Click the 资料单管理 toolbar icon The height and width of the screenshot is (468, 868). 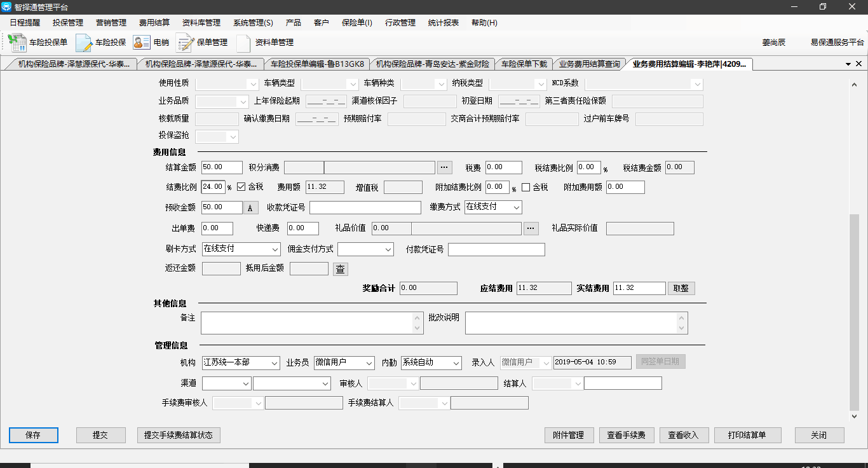click(x=244, y=43)
